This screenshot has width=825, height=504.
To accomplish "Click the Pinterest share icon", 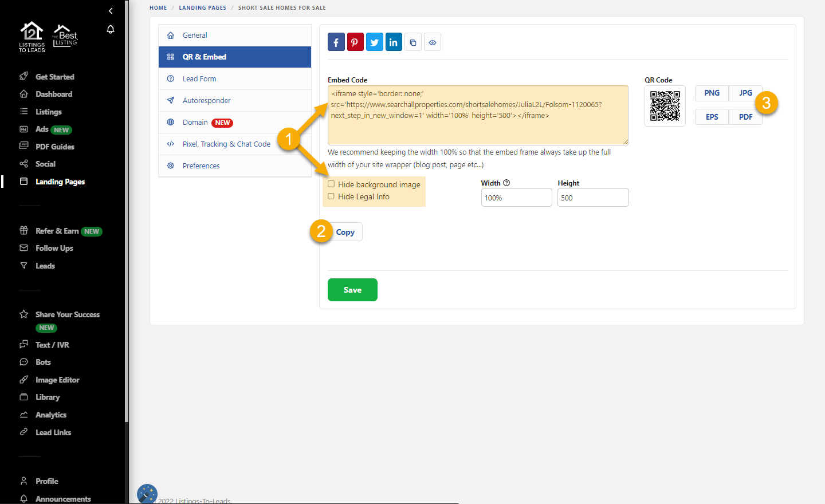I will pyautogui.click(x=355, y=42).
